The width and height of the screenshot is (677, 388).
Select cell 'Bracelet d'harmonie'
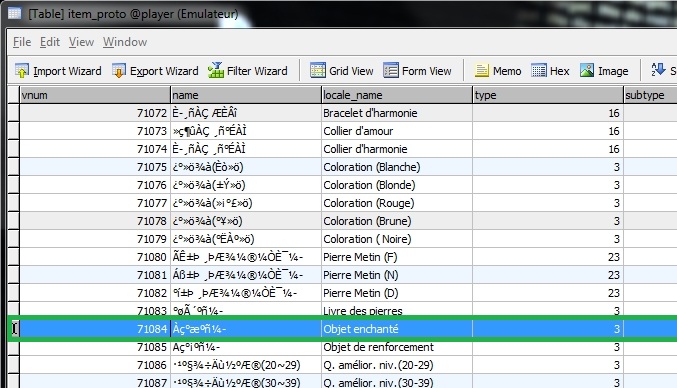pos(397,113)
